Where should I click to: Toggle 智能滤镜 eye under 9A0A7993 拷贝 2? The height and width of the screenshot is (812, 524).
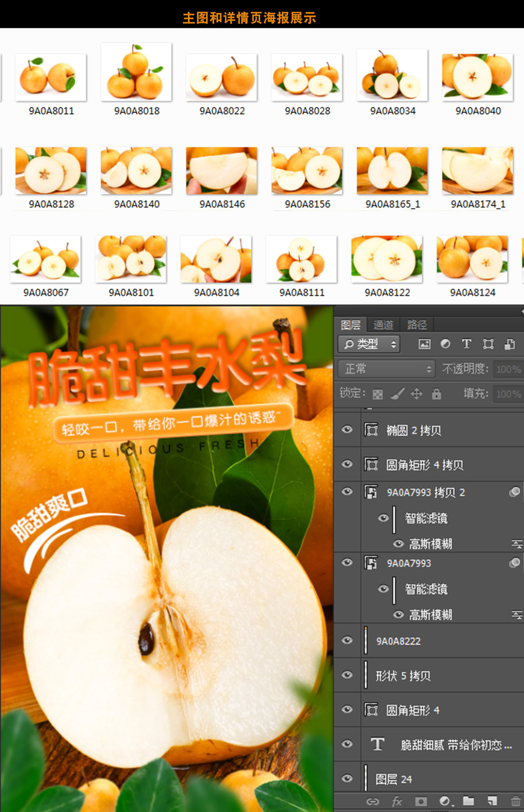383,518
